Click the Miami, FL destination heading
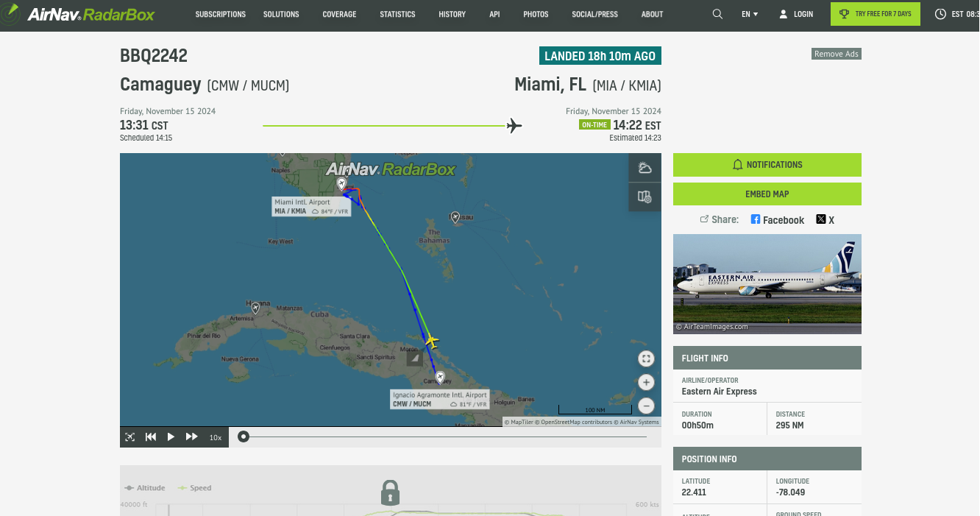 (x=551, y=85)
